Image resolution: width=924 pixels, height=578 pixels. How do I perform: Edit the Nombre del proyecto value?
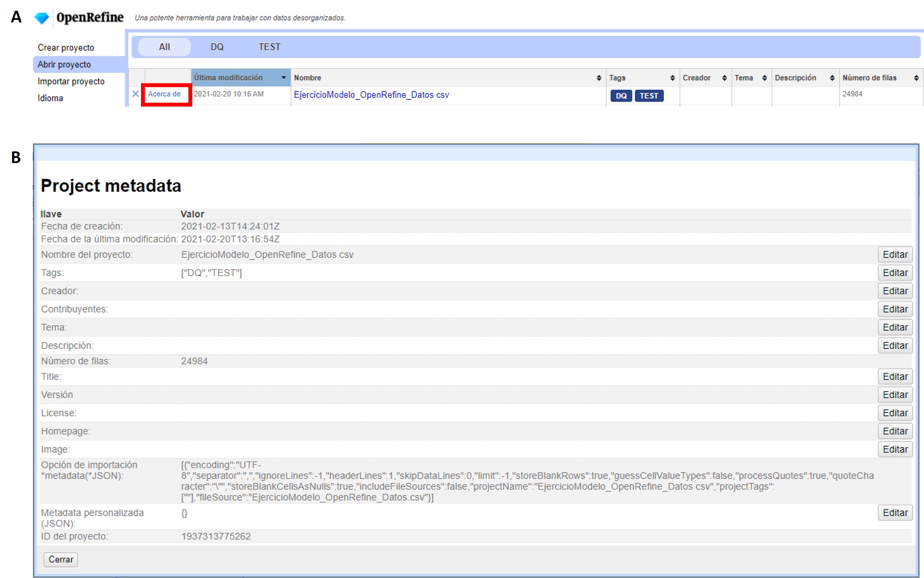(895, 254)
